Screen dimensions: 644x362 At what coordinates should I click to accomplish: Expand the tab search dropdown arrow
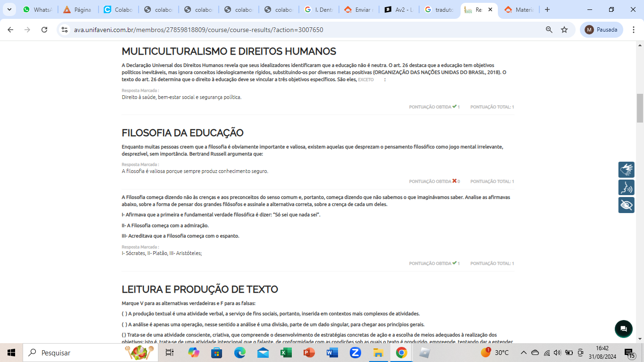click(9, 9)
